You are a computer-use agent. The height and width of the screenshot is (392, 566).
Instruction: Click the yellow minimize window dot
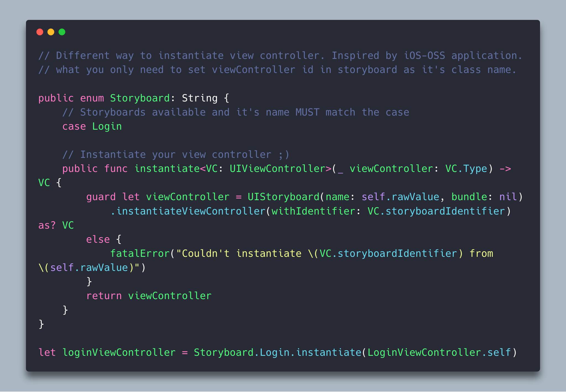[x=51, y=32]
